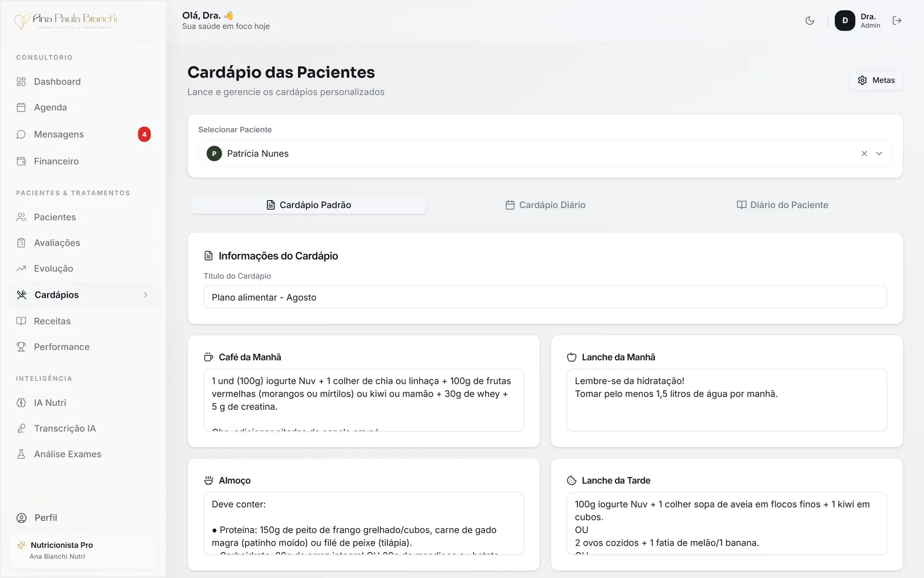Open the patient selection dropdown arrow

pyautogui.click(x=879, y=154)
